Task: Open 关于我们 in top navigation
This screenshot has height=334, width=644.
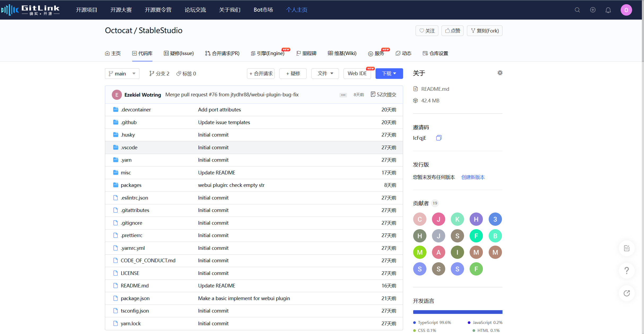Action: (x=230, y=10)
